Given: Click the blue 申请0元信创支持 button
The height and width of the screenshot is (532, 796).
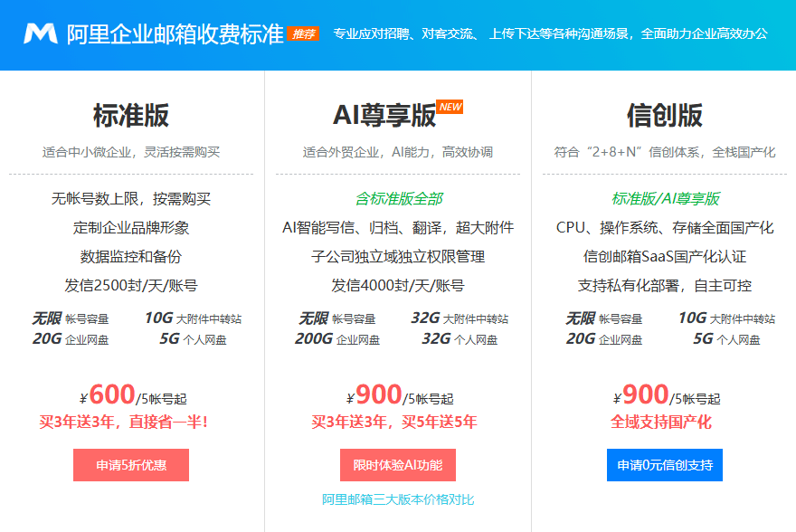Looking at the screenshot, I should [665, 465].
